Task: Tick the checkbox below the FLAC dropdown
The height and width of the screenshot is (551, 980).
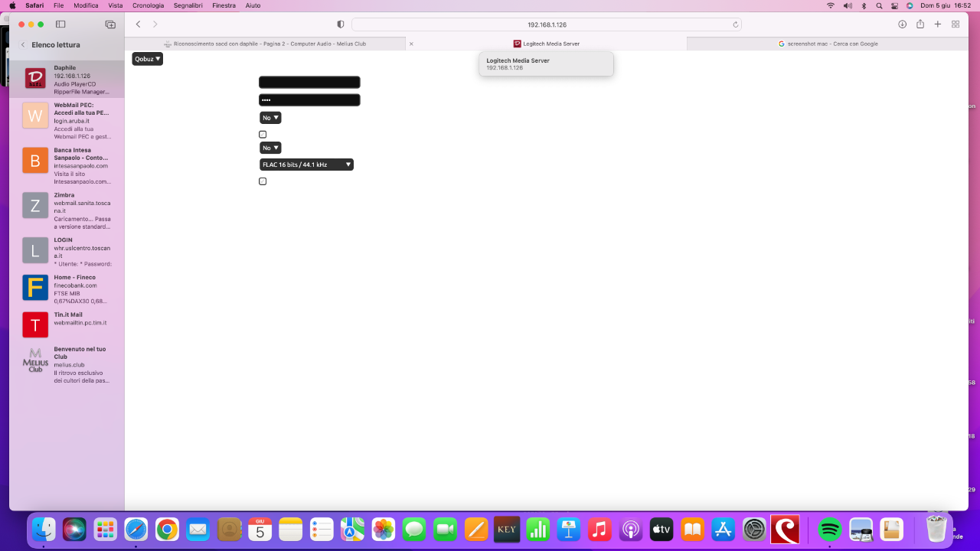Action: click(x=263, y=181)
